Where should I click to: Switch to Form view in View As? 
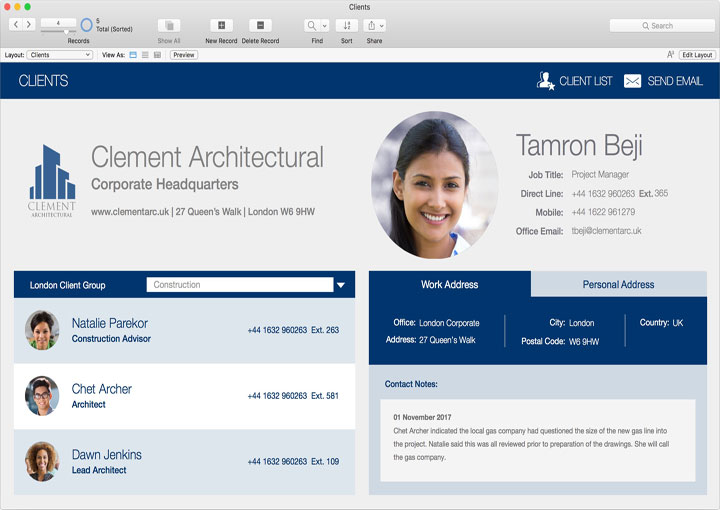[x=134, y=55]
